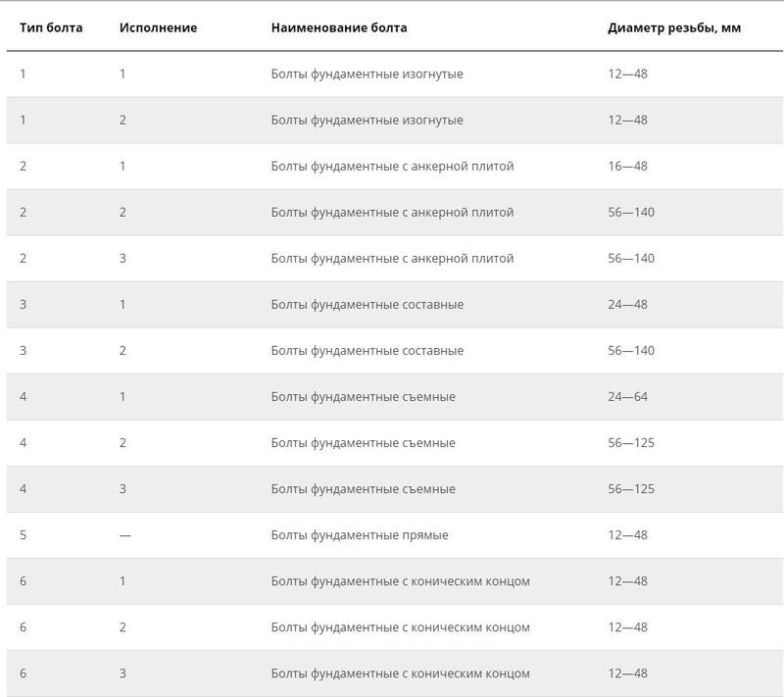Click the '16—48' thread diameter cell
The height and width of the screenshot is (697, 784).
pos(627,167)
